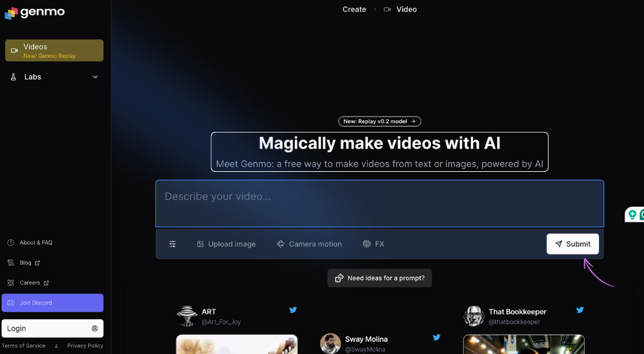The height and width of the screenshot is (354, 644).
Task: Click the ART name text
Action: (209, 312)
